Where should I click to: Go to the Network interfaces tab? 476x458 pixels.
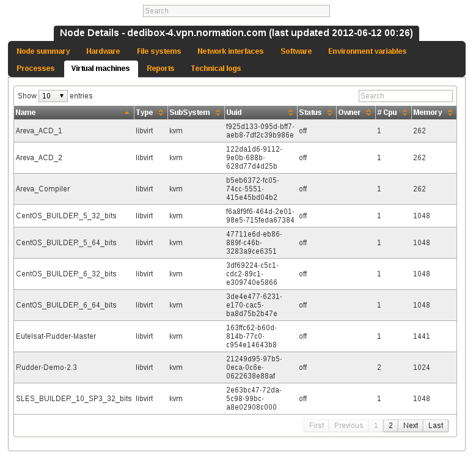click(230, 51)
